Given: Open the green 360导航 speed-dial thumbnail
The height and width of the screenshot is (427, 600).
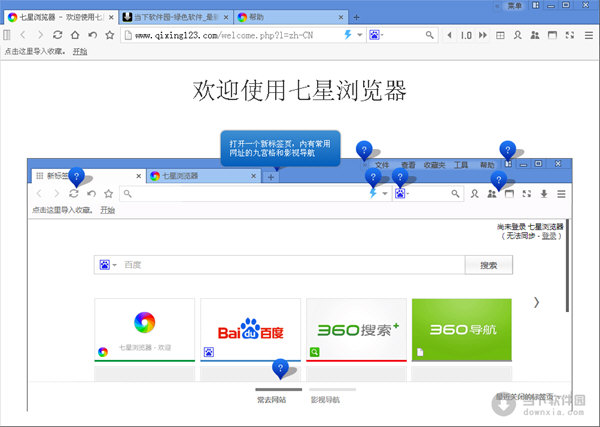Looking at the screenshot, I should click(x=461, y=330).
